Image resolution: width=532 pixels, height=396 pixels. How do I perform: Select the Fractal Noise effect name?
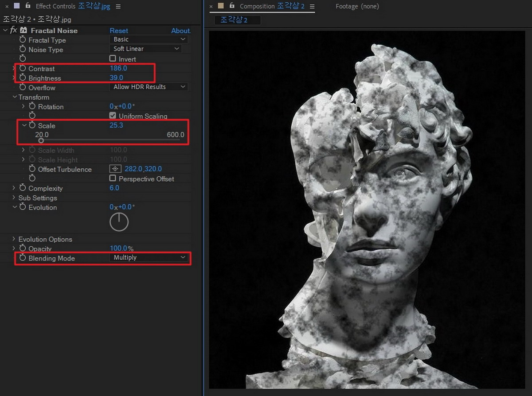[x=54, y=31]
